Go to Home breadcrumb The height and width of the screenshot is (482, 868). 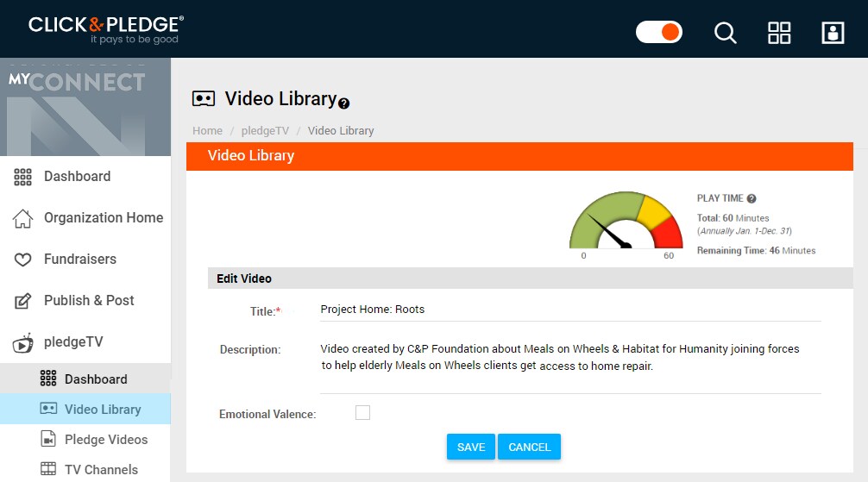pos(208,130)
